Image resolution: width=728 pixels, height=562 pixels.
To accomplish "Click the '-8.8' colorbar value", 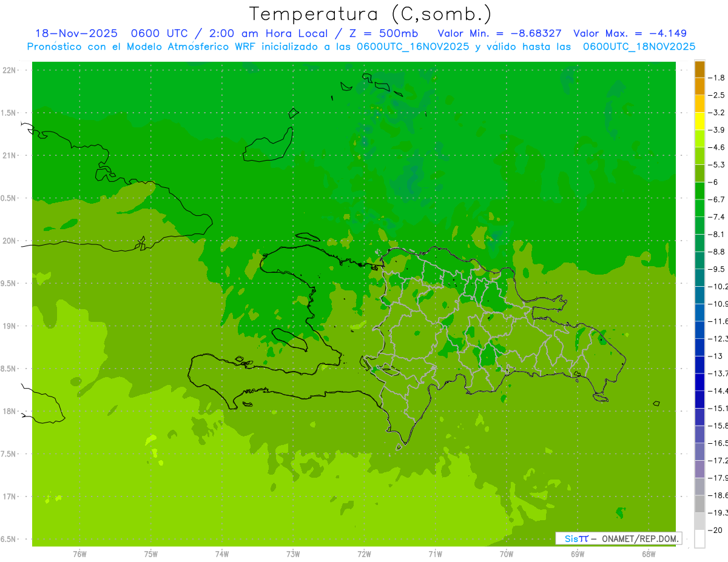I will 717,252.
